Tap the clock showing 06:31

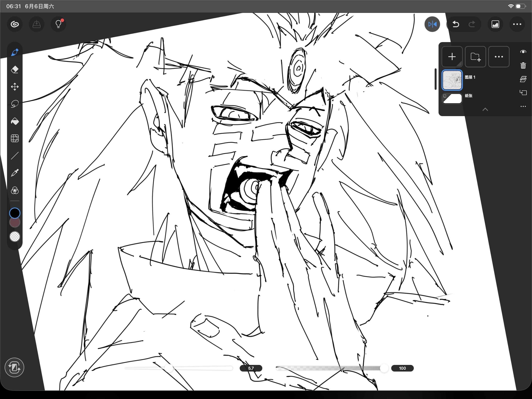13,6
